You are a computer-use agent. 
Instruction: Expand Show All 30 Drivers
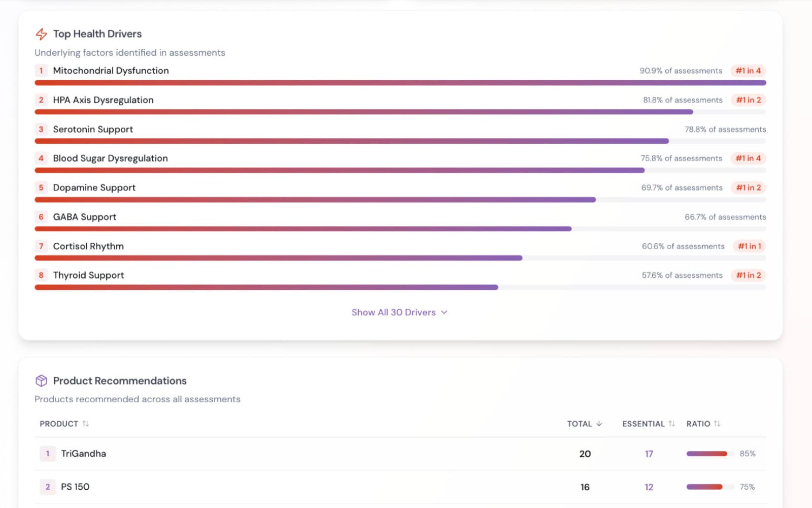393,312
